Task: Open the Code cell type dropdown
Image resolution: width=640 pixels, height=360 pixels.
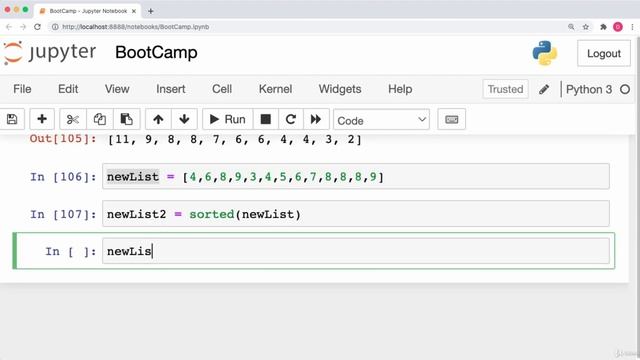Action: point(381,120)
